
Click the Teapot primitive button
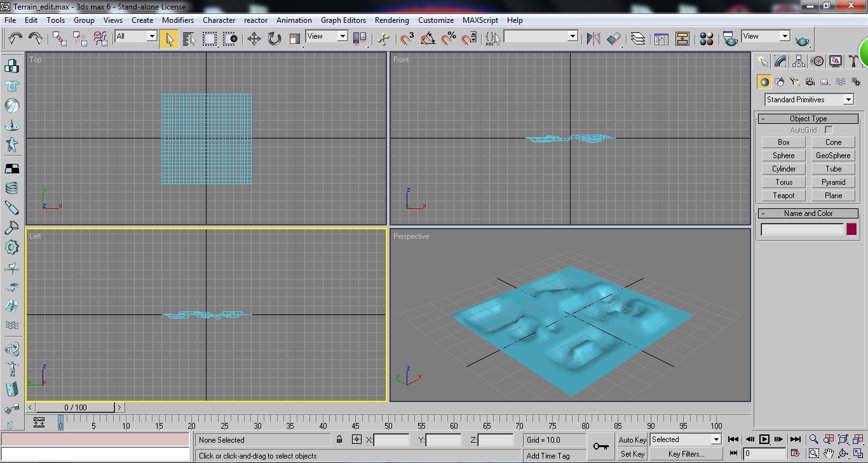[x=783, y=195]
